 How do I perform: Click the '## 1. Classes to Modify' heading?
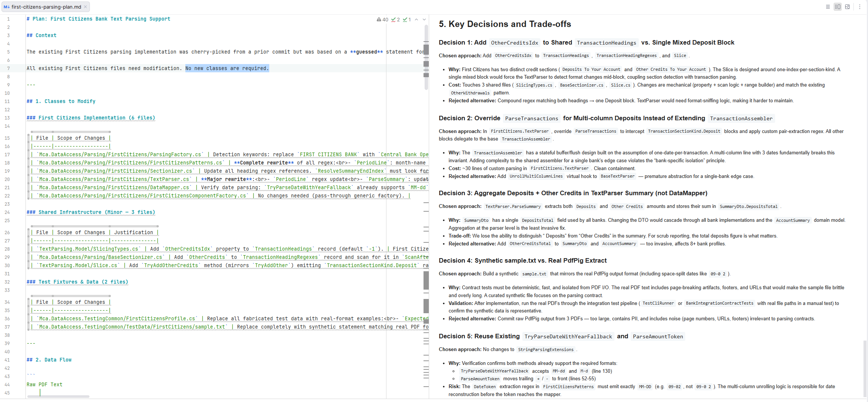(x=61, y=101)
